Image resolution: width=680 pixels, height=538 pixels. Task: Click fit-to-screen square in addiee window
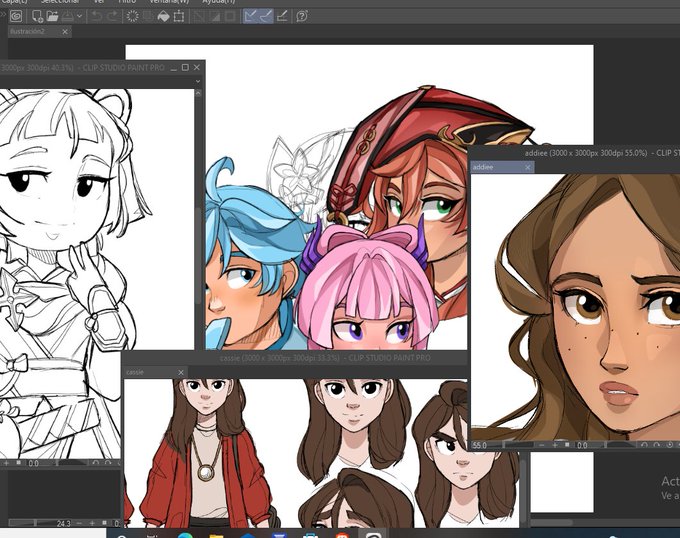pos(567,445)
